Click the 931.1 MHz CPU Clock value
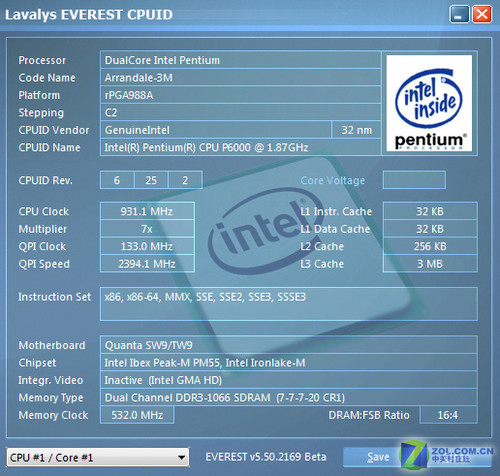Screen dimensions: 500x476 pos(147,211)
